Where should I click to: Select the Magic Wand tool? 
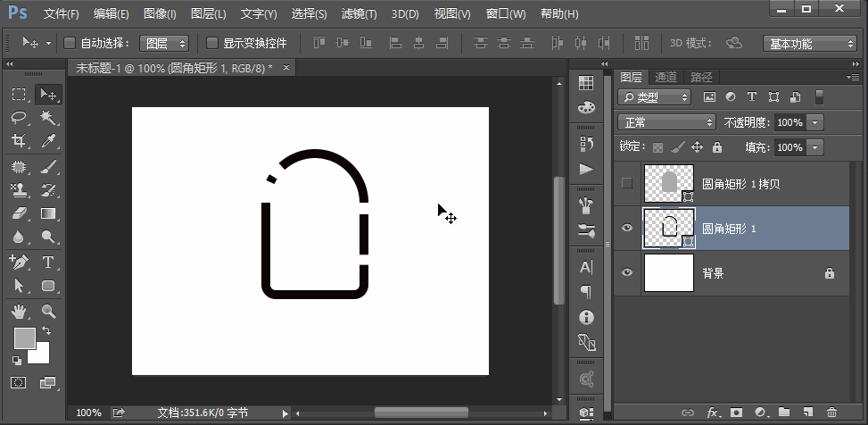tap(48, 118)
